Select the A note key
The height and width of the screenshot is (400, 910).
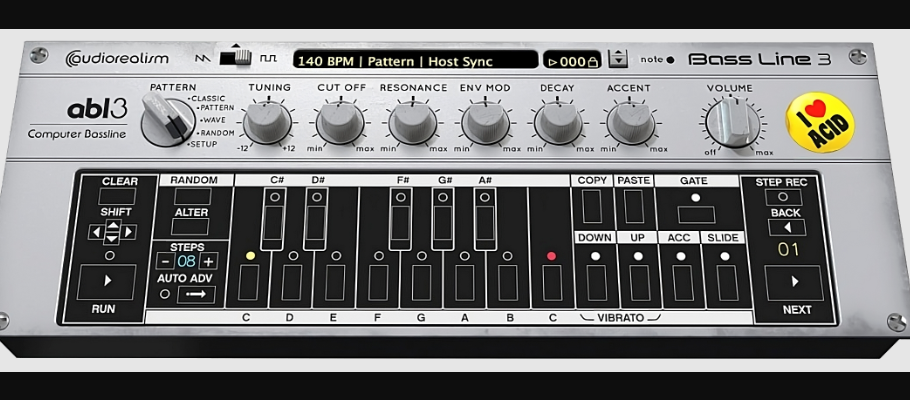tap(465, 283)
